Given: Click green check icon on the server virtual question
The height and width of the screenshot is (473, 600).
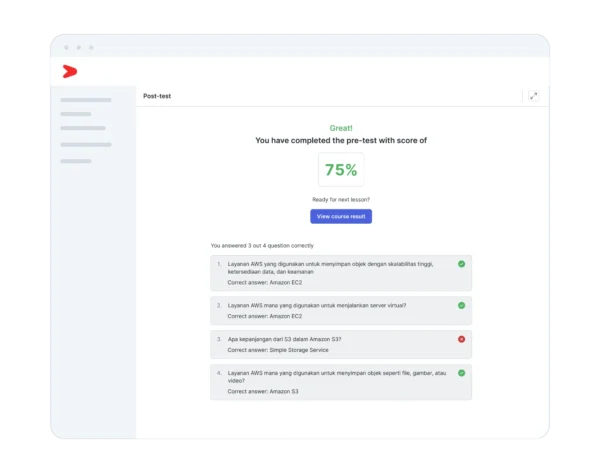Looking at the screenshot, I should click(461, 305).
